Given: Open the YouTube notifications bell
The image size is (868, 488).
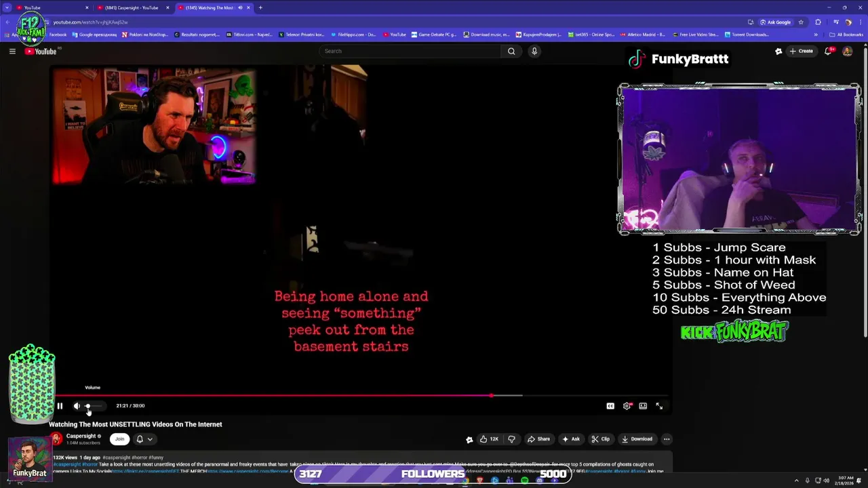Looking at the screenshot, I should click(x=829, y=51).
